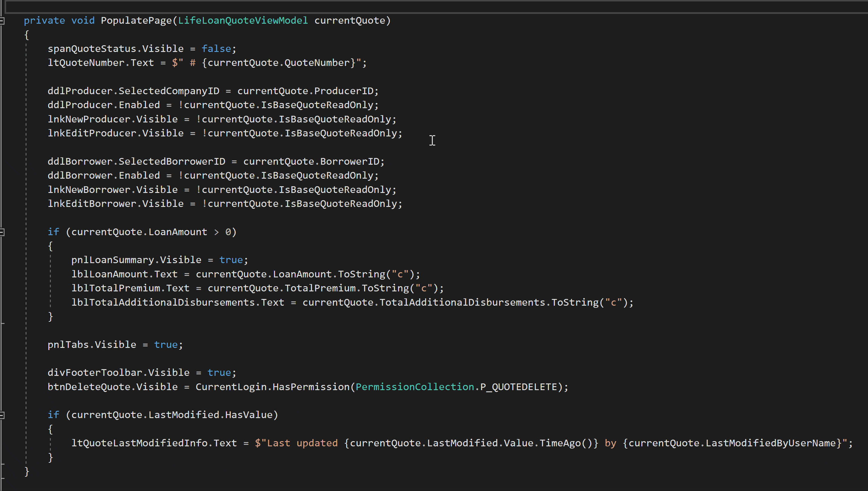Click btnDeleteQuote identifier
Screen dimensions: 868x491
(89, 387)
